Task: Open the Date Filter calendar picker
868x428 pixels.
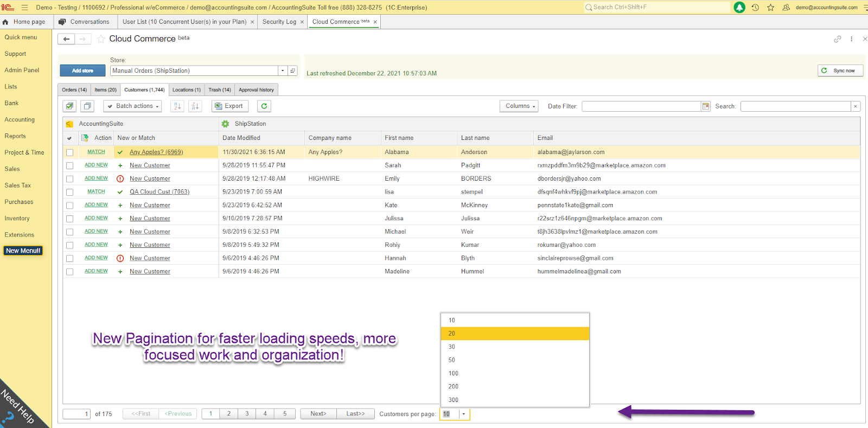Action: click(706, 106)
